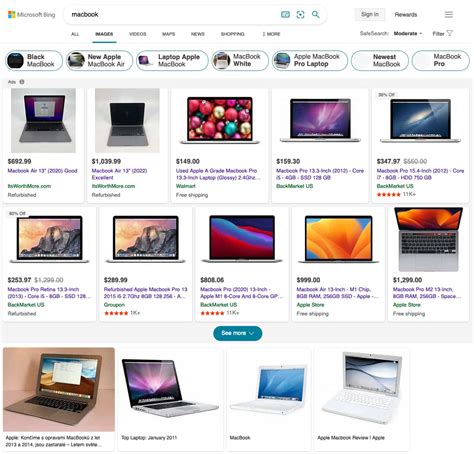Select the Black MacBook suggestion chip
Image resolution: width=474 pixels, height=454 pixels.
34,60
